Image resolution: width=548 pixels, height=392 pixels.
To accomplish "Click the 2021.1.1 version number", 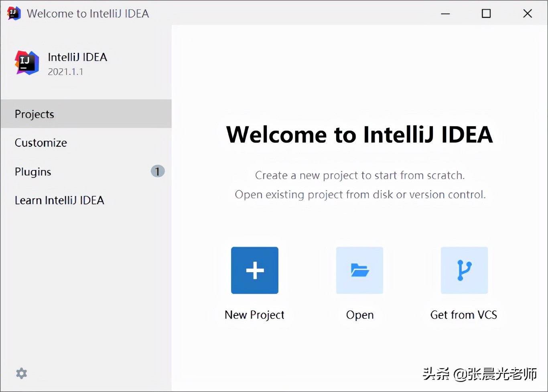I will click(x=65, y=72).
